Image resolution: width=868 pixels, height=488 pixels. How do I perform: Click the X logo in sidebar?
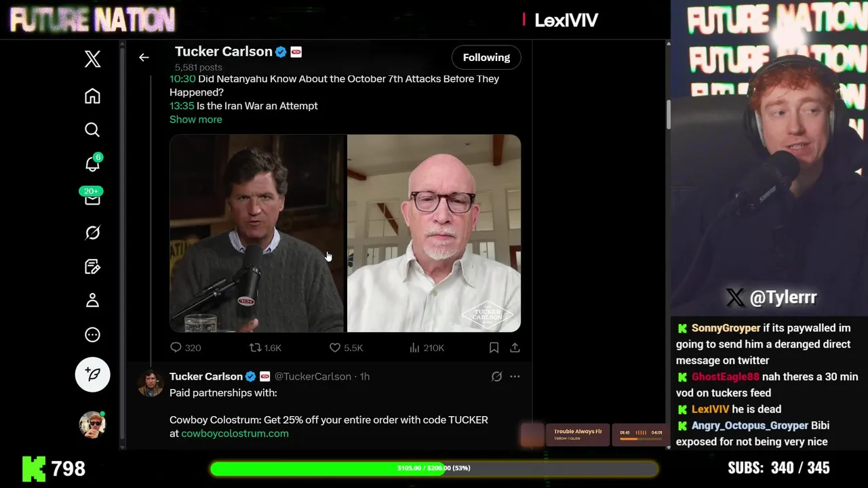[93, 59]
